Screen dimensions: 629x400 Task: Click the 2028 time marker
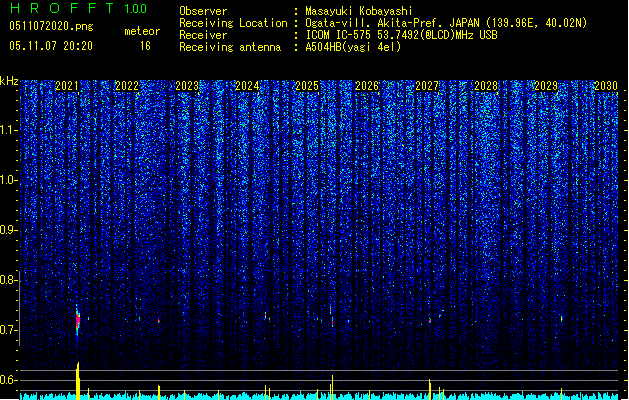tap(486, 86)
